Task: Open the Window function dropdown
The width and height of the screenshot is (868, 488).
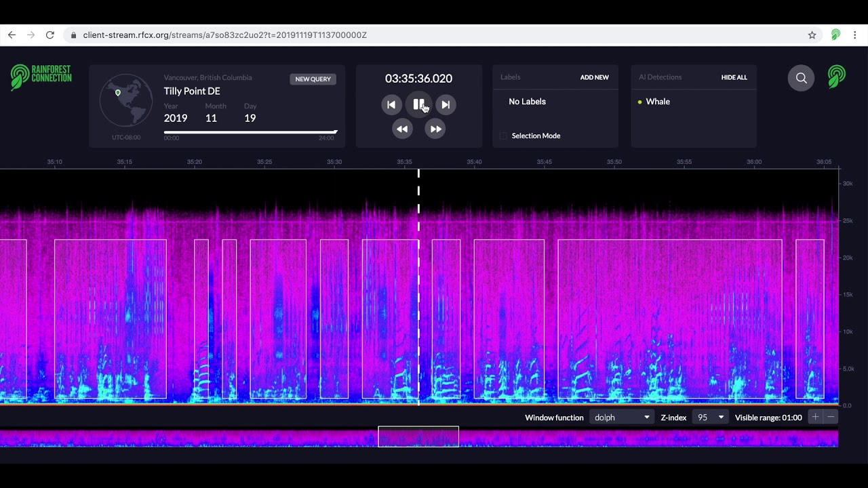Action: point(622,418)
